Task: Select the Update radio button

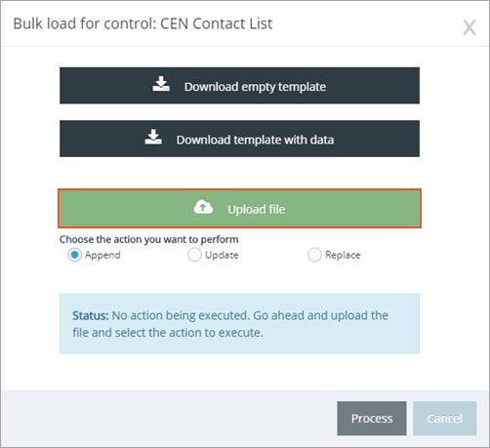Action: [194, 255]
